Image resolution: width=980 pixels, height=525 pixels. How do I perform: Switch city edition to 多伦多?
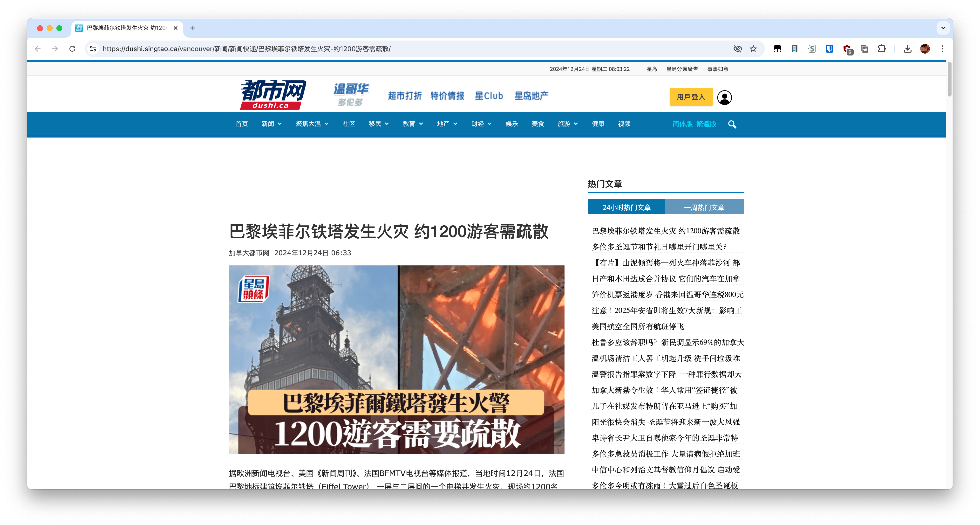click(x=350, y=102)
